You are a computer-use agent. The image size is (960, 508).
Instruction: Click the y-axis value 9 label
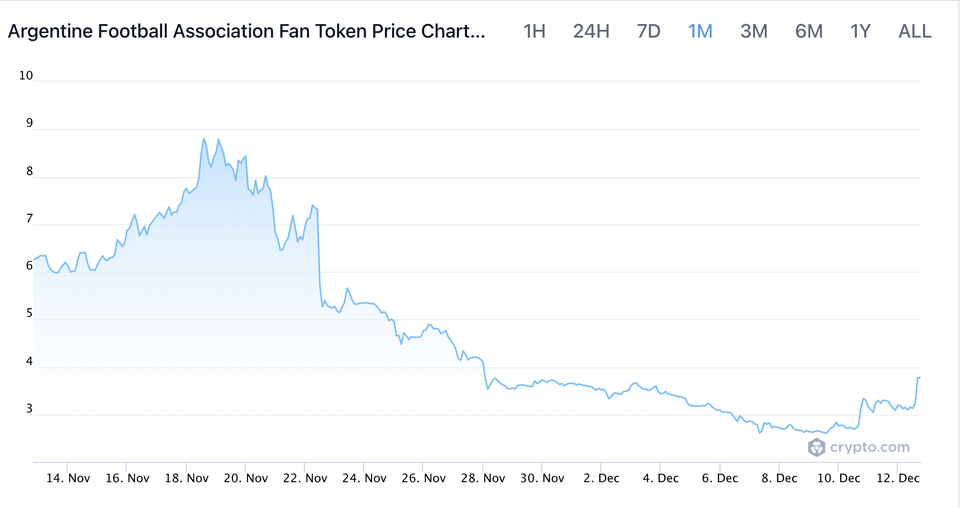point(29,124)
